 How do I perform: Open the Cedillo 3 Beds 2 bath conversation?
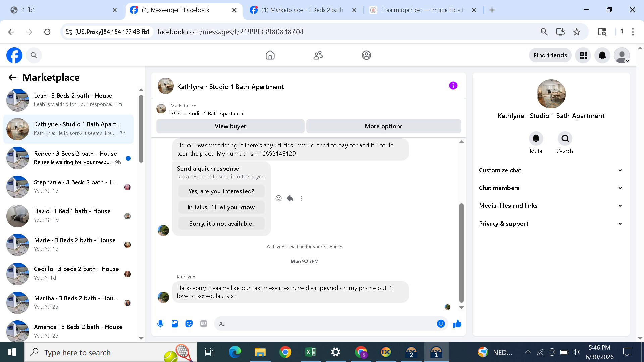[x=68, y=274]
